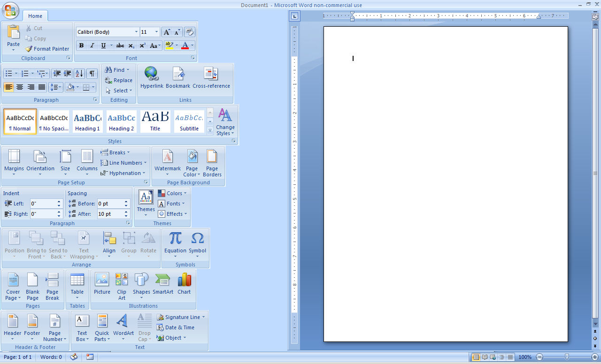The width and height of the screenshot is (601, 364).
Task: Click the Copy button
Action: pyautogui.click(x=36, y=38)
